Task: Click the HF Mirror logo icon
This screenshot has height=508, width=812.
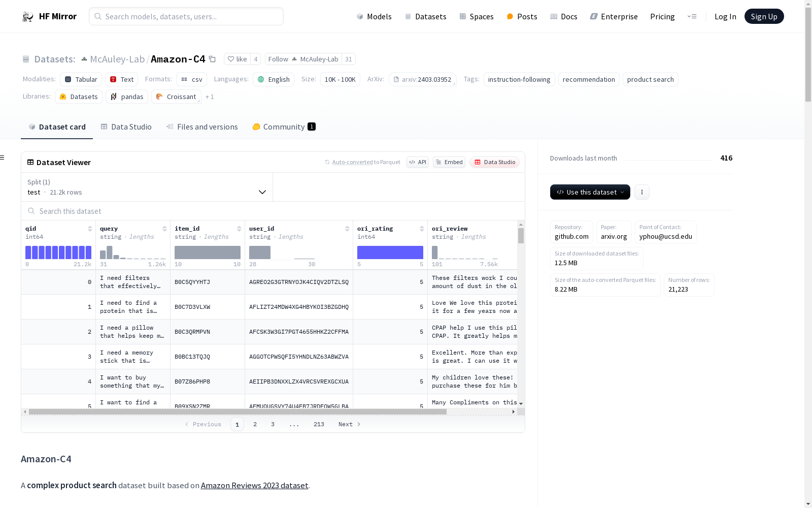Action: (x=28, y=17)
